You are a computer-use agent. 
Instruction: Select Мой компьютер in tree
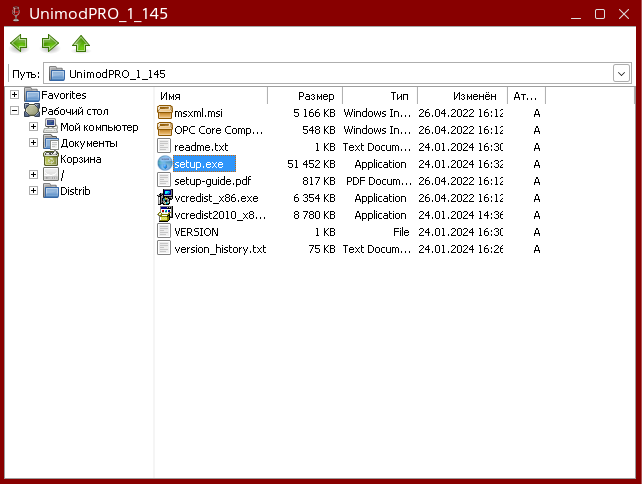coord(99,127)
